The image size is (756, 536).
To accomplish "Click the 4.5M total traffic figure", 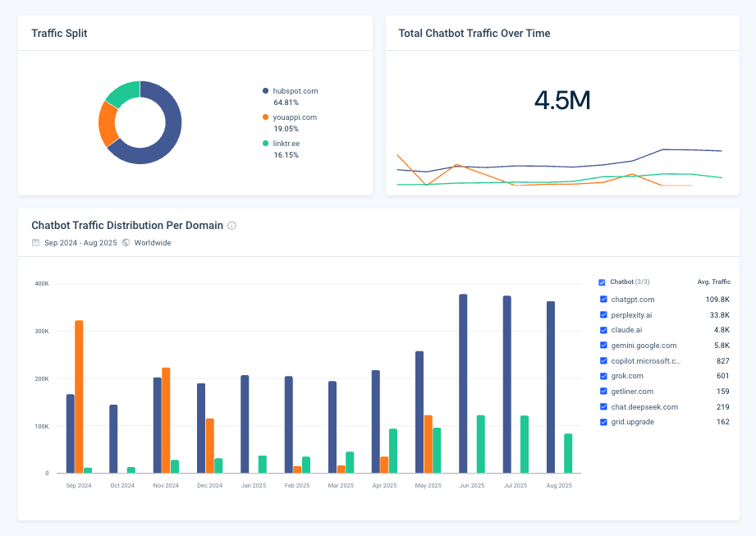I will (x=562, y=100).
